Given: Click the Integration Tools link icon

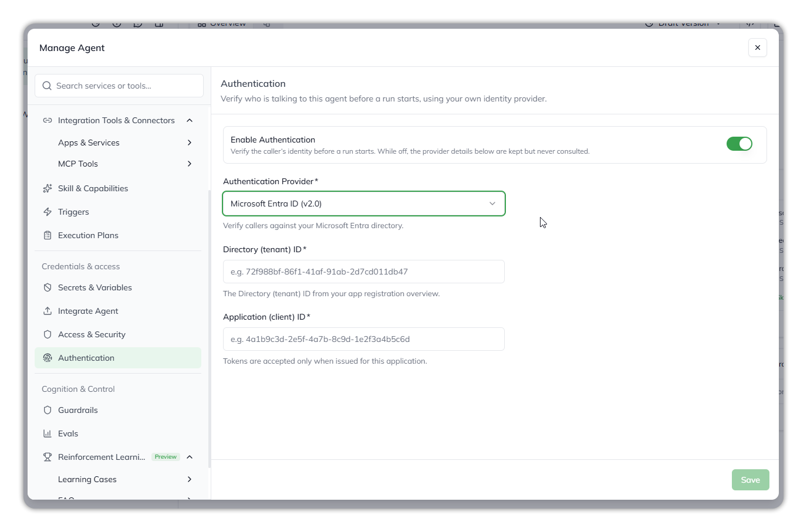Looking at the screenshot, I should pyautogui.click(x=48, y=120).
